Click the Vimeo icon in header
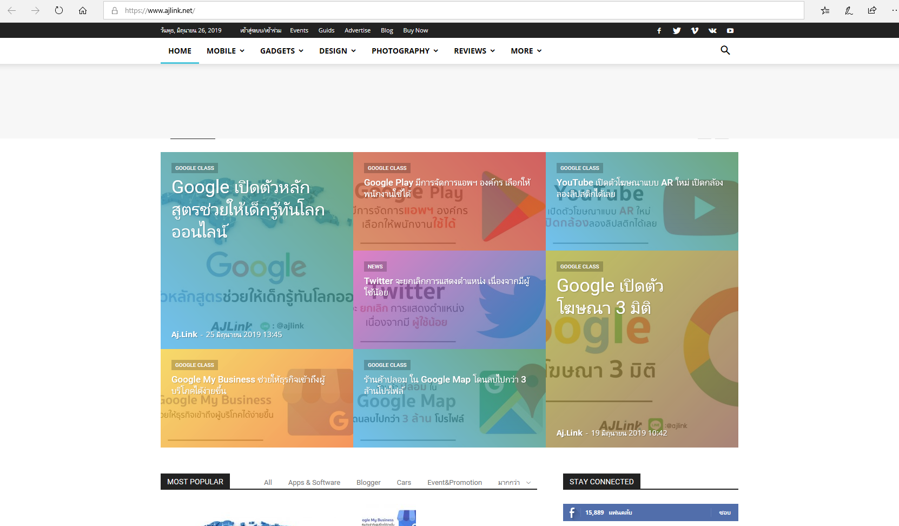 (695, 31)
